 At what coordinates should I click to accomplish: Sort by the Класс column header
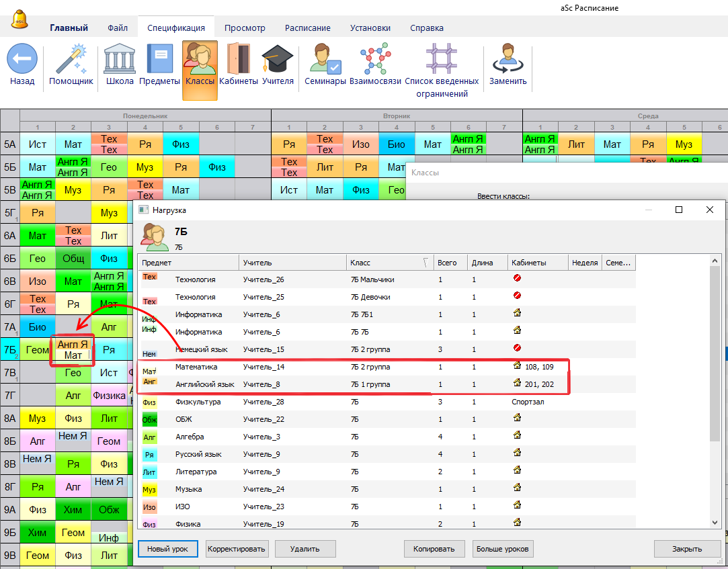(388, 263)
